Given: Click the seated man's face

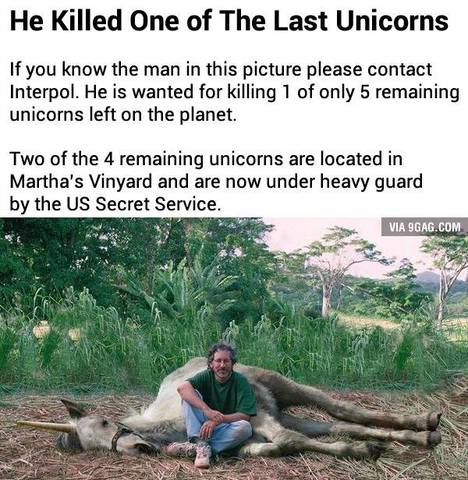Looking at the screenshot, I should click(x=221, y=365).
